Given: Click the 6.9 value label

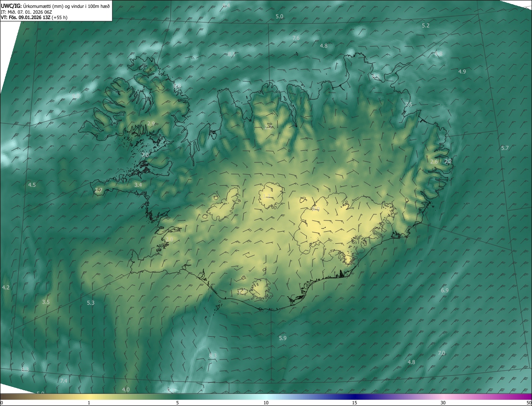Looking at the screenshot, I should pyautogui.click(x=445, y=291).
